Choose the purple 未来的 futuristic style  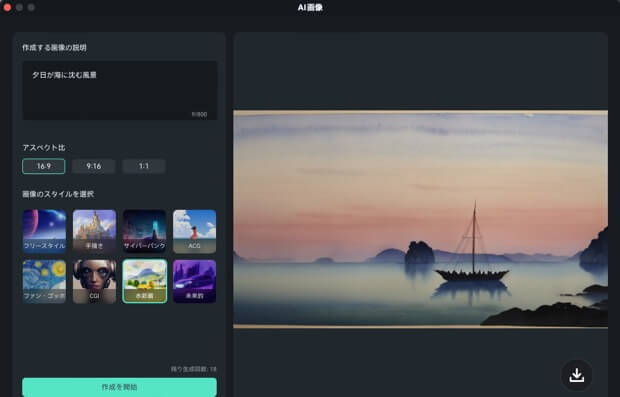pyautogui.click(x=195, y=282)
